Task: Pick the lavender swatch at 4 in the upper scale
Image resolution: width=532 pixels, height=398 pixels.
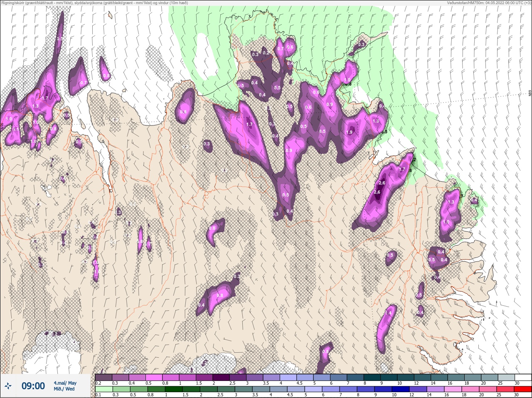Action: [x=289, y=377]
